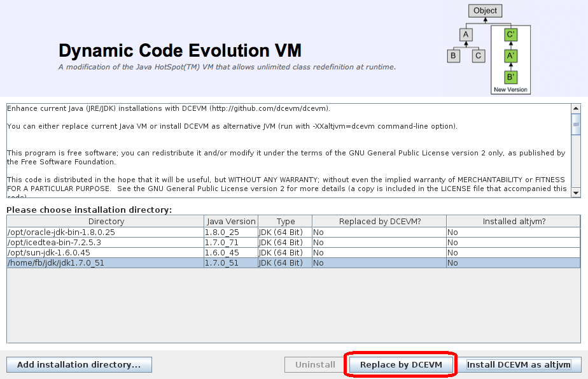The image size is (588, 379).
Task: Click the disabled Uninstall button
Action: (x=315, y=365)
